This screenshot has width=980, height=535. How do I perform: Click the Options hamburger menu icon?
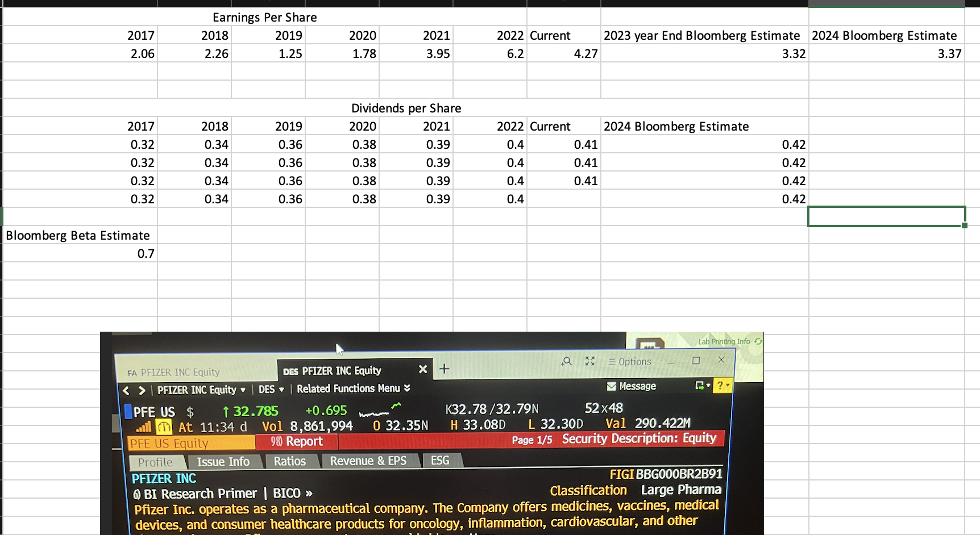tap(612, 362)
